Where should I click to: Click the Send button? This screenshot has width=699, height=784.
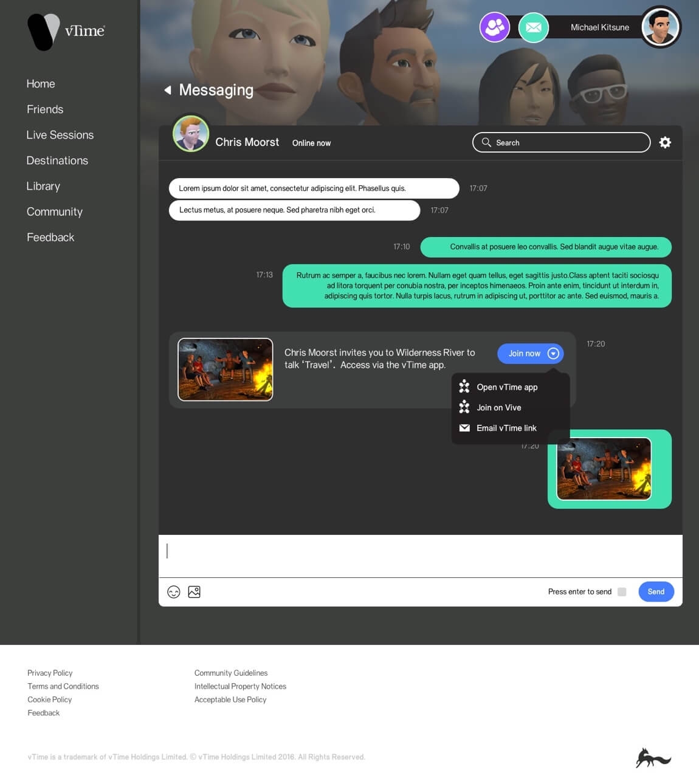(x=656, y=592)
